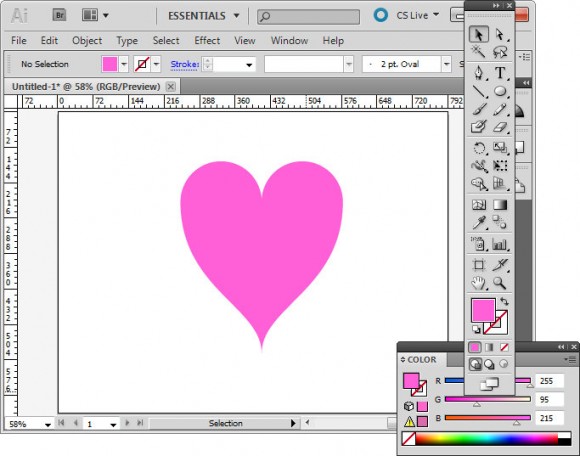Screen dimensions: 580x456
Task: Select the Pen tool
Action: click(x=479, y=73)
